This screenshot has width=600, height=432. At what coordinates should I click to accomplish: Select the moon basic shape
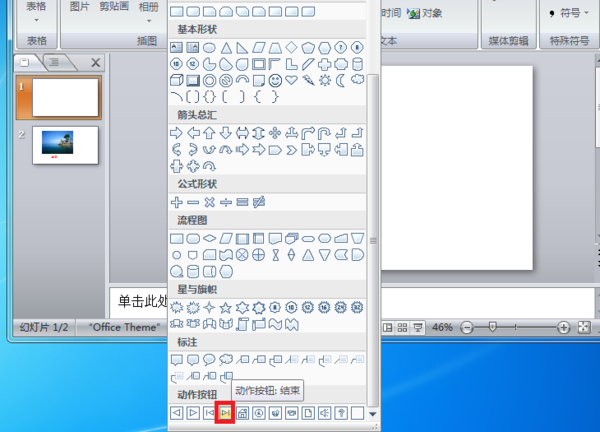340,80
